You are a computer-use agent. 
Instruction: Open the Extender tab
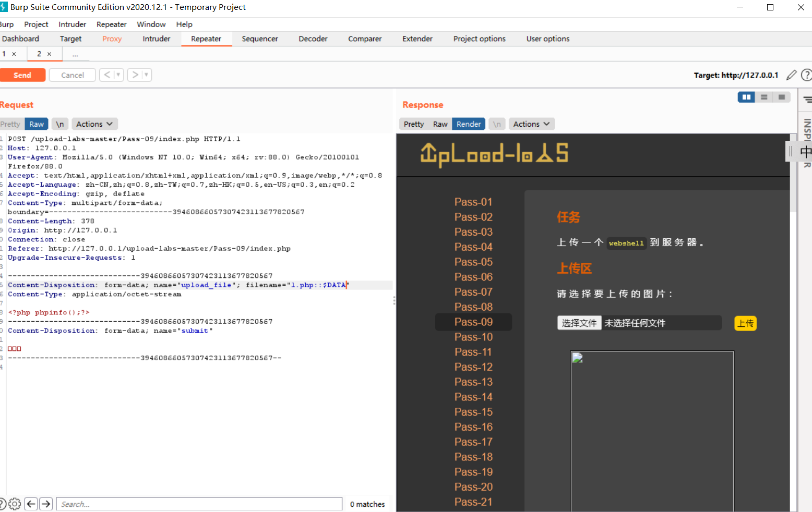tap(417, 39)
